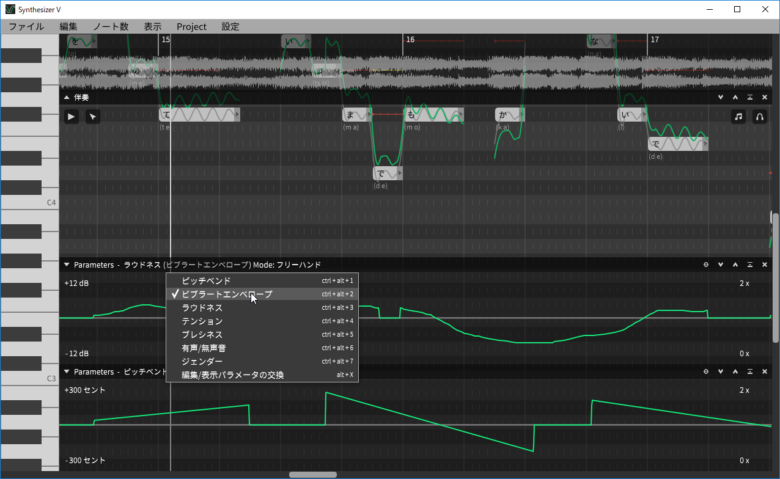Click the C4 piano key label
Viewport: 780px width, 479px height.
tap(51, 202)
